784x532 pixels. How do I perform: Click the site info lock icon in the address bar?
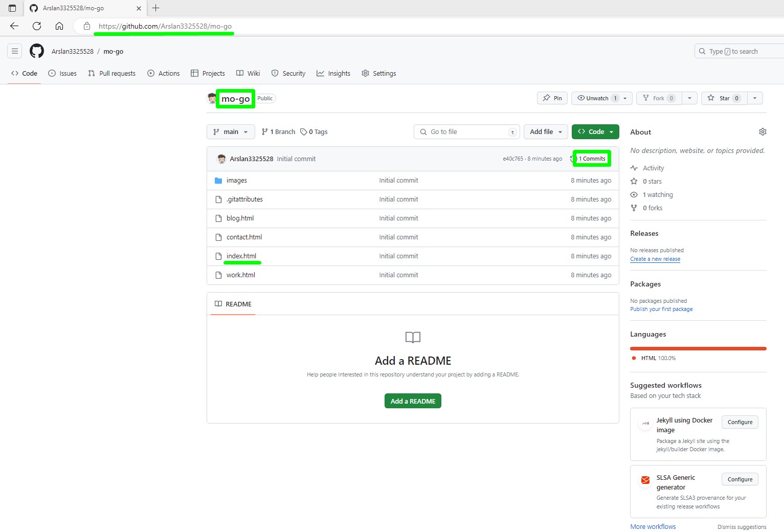[87, 26]
